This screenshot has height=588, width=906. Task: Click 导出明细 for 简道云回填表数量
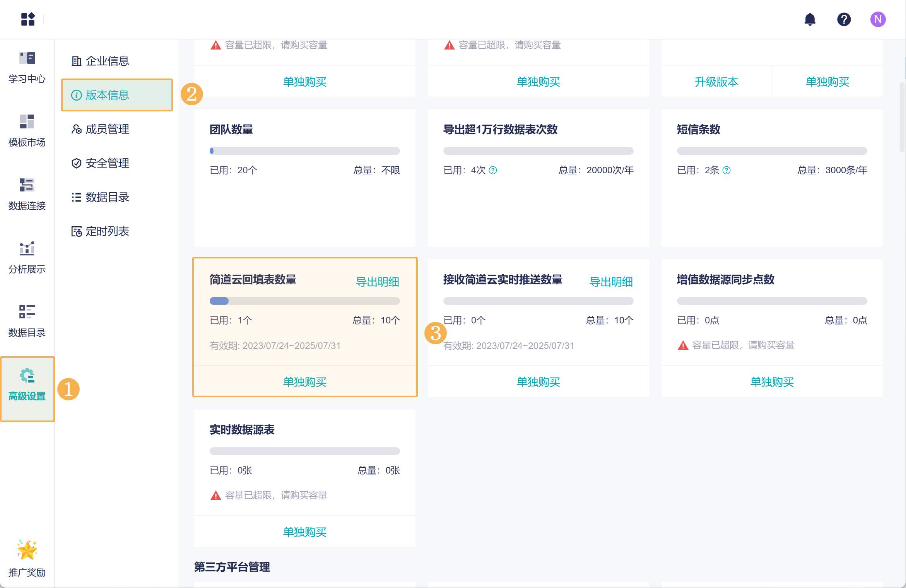(x=377, y=282)
